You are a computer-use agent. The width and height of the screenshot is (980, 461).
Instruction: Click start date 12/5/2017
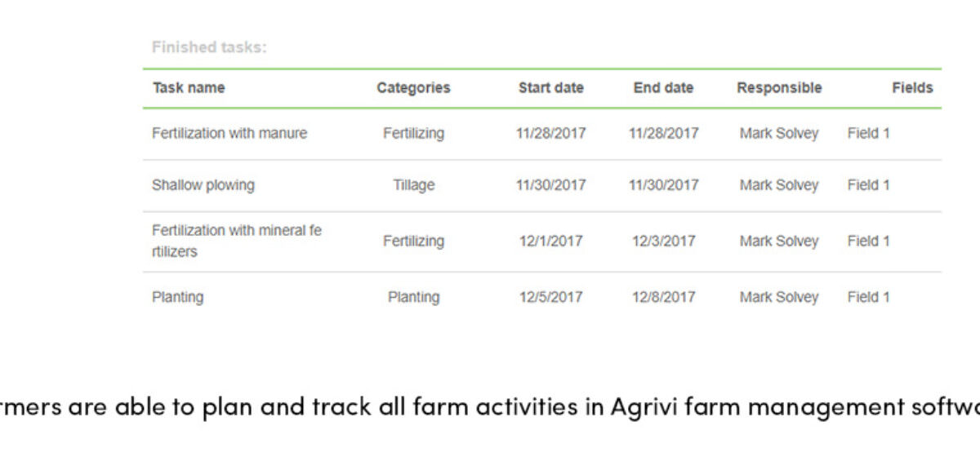[x=550, y=297]
